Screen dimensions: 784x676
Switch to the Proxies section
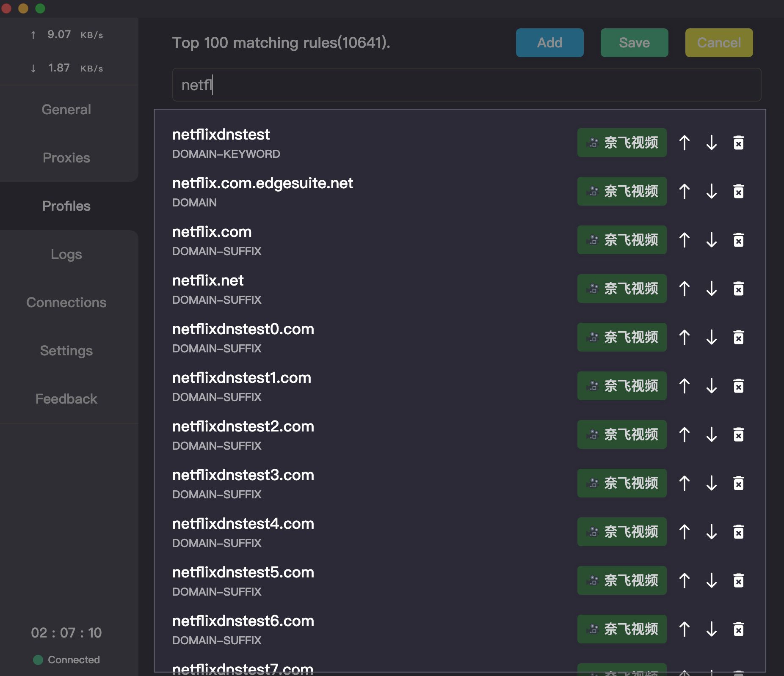66,158
